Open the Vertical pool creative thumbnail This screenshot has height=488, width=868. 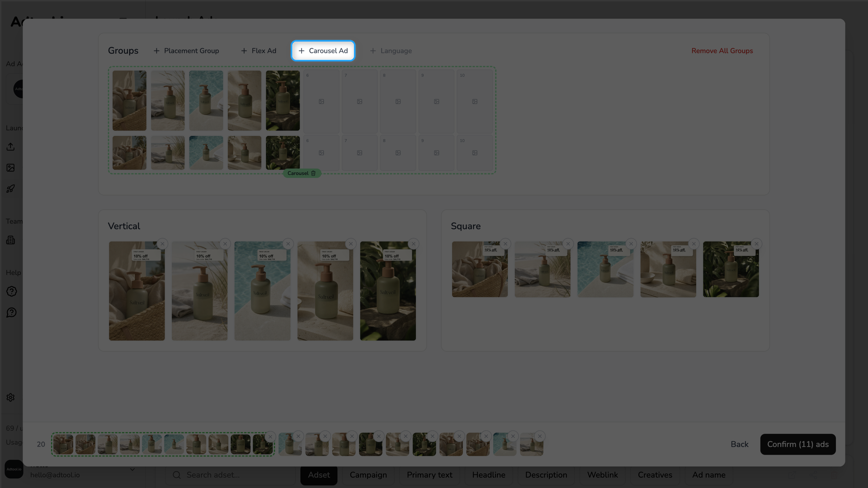pyautogui.click(x=262, y=291)
